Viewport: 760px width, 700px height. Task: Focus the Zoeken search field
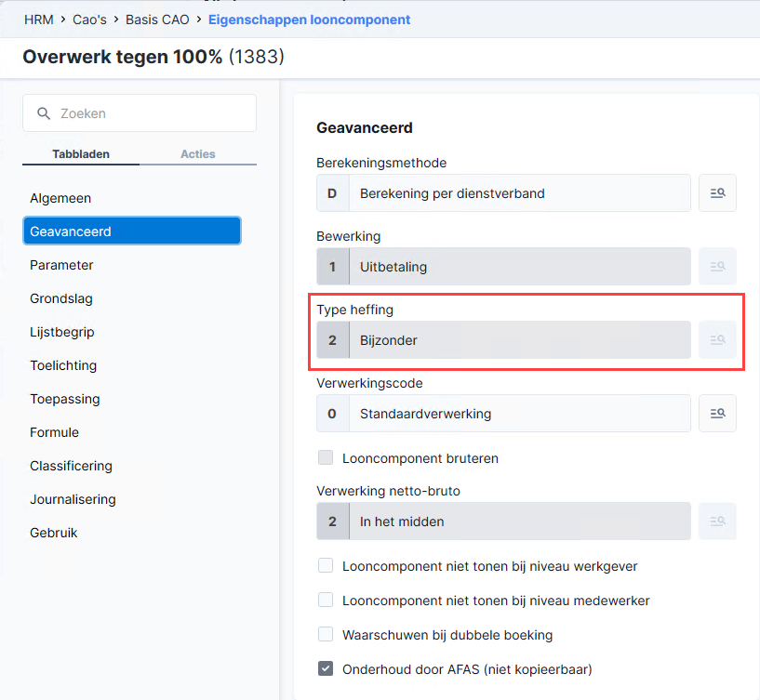pyautogui.click(x=140, y=113)
